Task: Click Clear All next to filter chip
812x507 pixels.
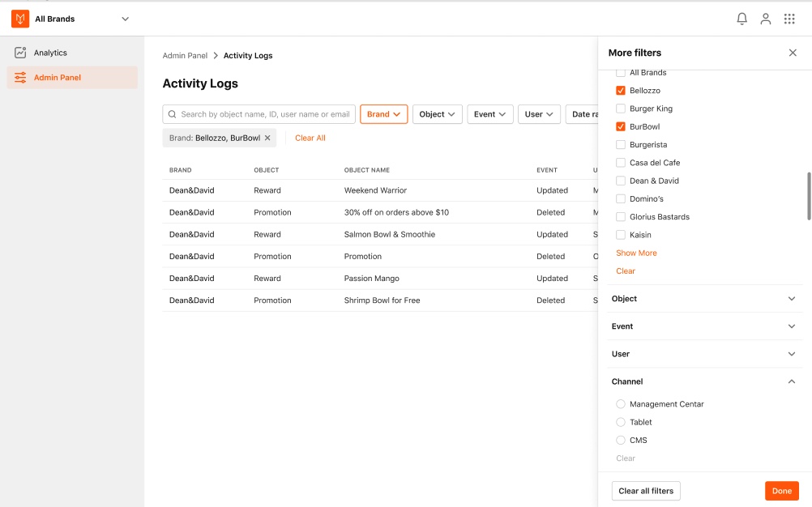Action: point(310,138)
